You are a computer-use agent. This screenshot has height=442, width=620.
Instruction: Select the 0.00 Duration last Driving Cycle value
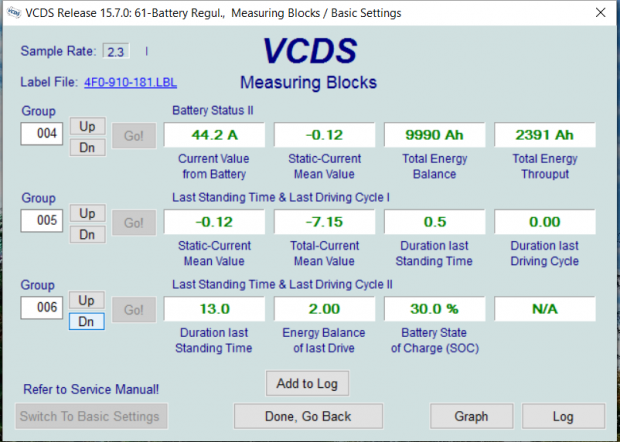pyautogui.click(x=545, y=222)
